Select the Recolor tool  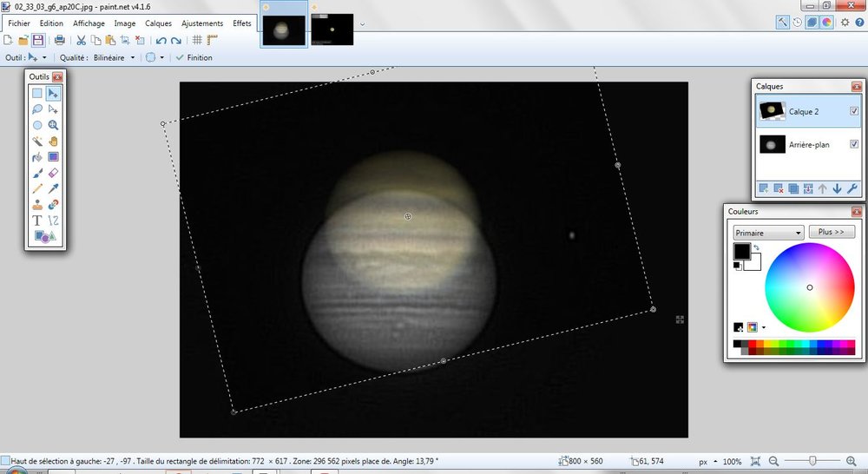53,205
